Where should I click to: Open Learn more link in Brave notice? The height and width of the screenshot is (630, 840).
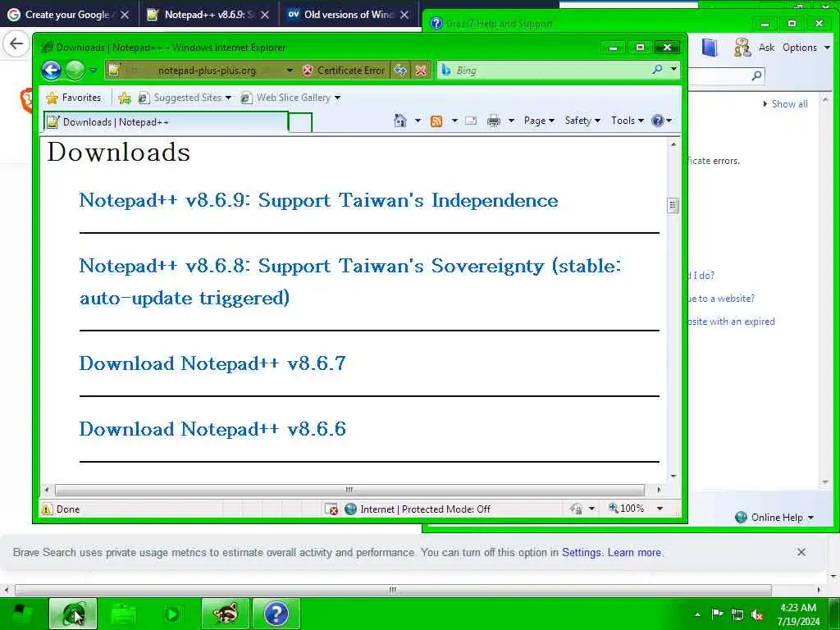(x=634, y=552)
